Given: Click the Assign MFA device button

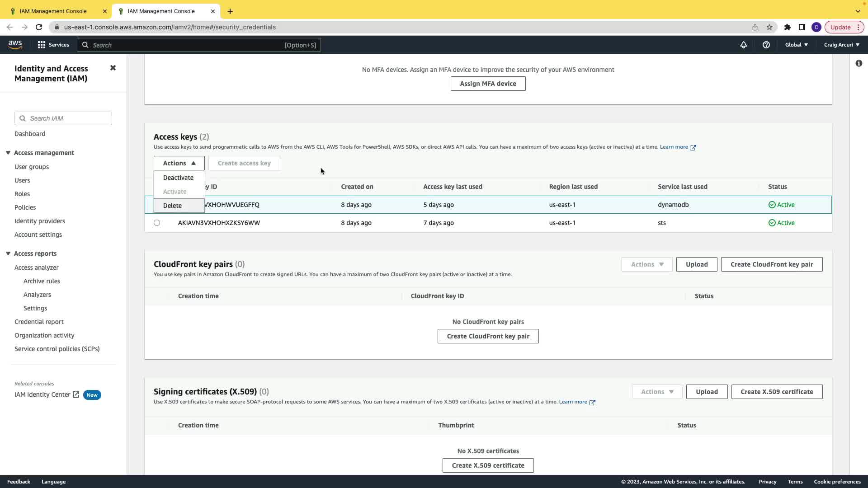Looking at the screenshot, I should [488, 84].
